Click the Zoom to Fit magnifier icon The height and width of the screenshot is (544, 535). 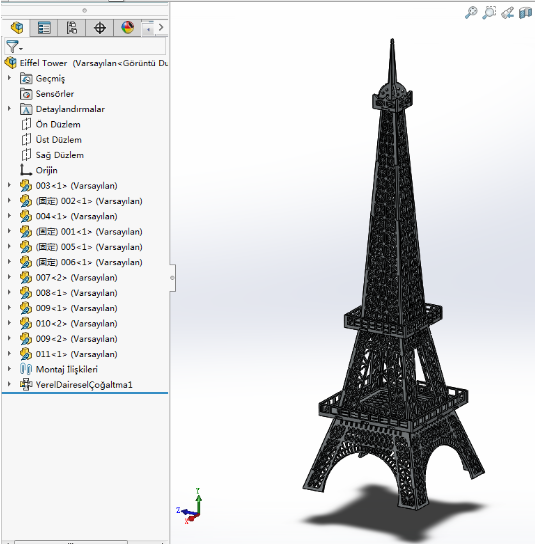471,12
